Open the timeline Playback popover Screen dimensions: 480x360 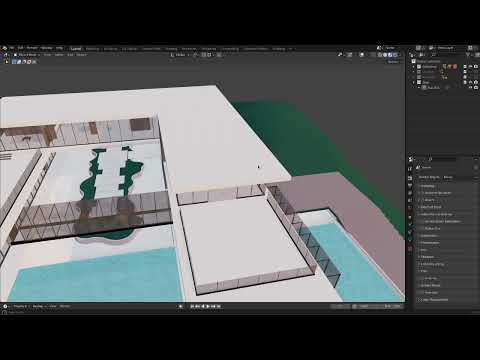tap(21, 306)
